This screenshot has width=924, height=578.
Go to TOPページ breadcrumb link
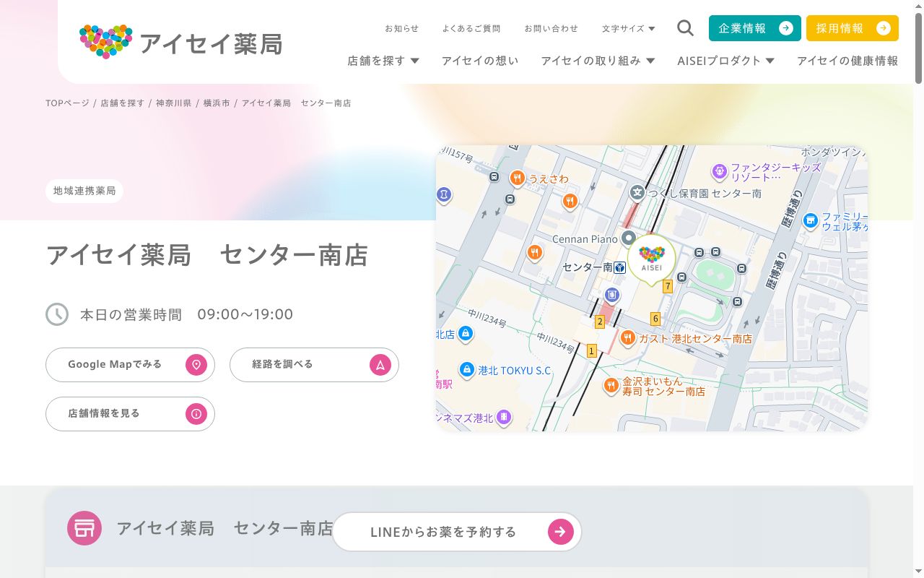click(x=67, y=103)
